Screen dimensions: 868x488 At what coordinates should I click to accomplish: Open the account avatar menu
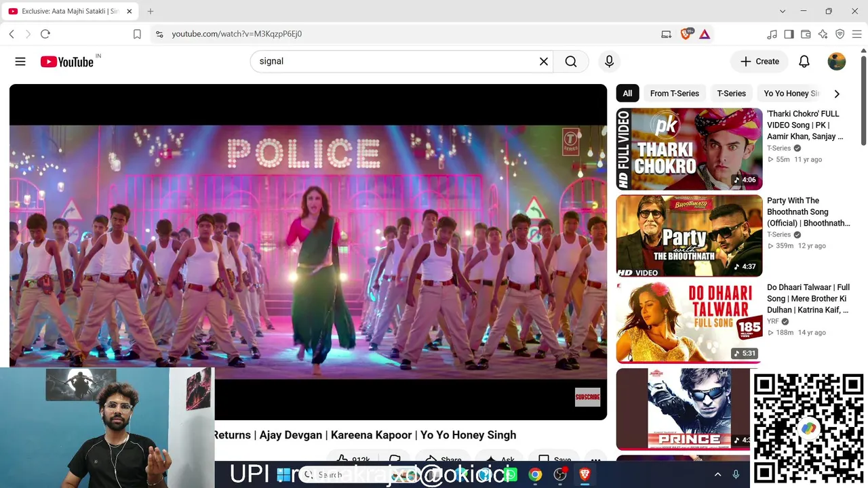(837, 62)
